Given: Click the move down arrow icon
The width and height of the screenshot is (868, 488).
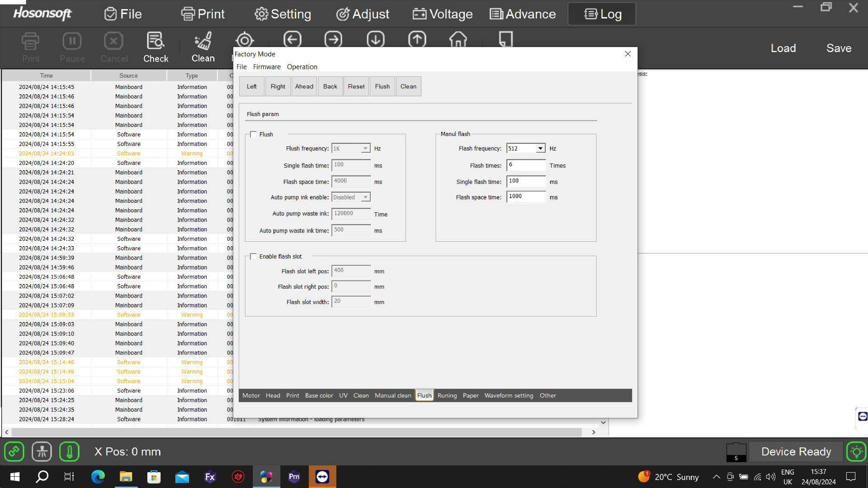Looking at the screenshot, I should [x=375, y=39].
